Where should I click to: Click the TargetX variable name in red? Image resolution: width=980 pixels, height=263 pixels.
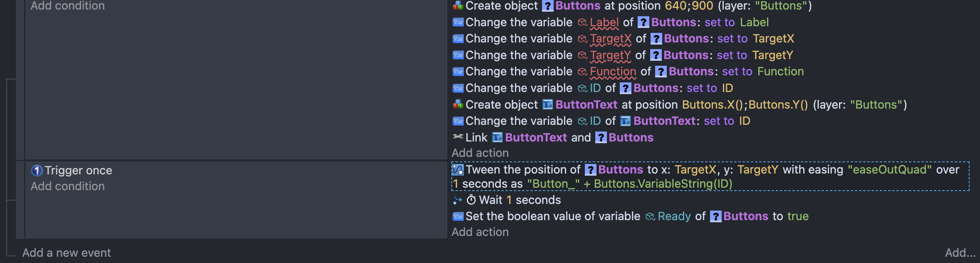coord(610,39)
